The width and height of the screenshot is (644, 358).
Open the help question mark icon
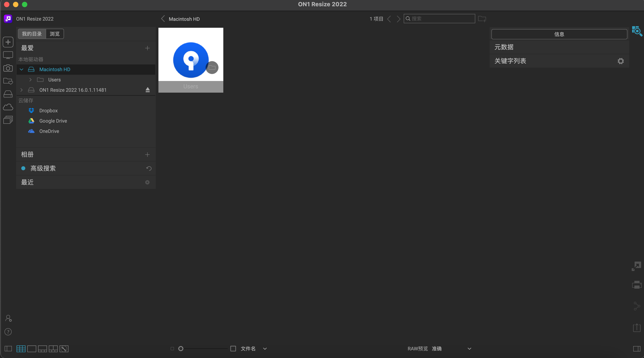pyautogui.click(x=8, y=332)
